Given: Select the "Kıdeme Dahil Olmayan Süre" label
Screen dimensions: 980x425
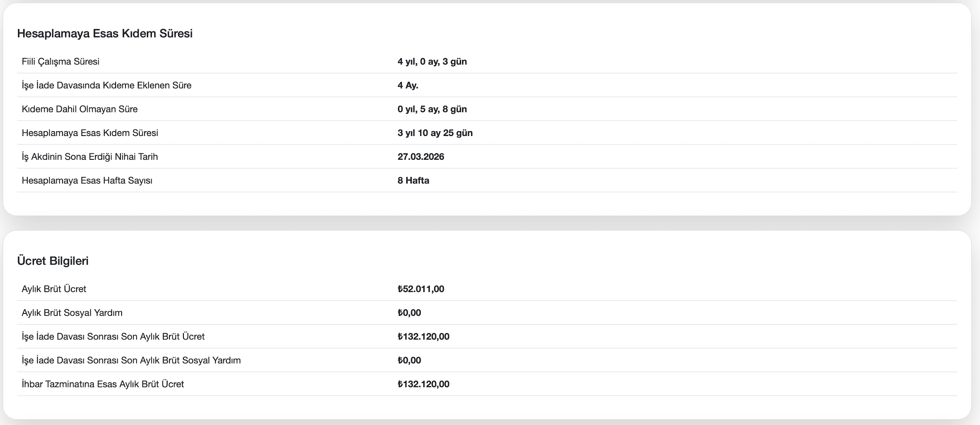Looking at the screenshot, I should (79, 109).
